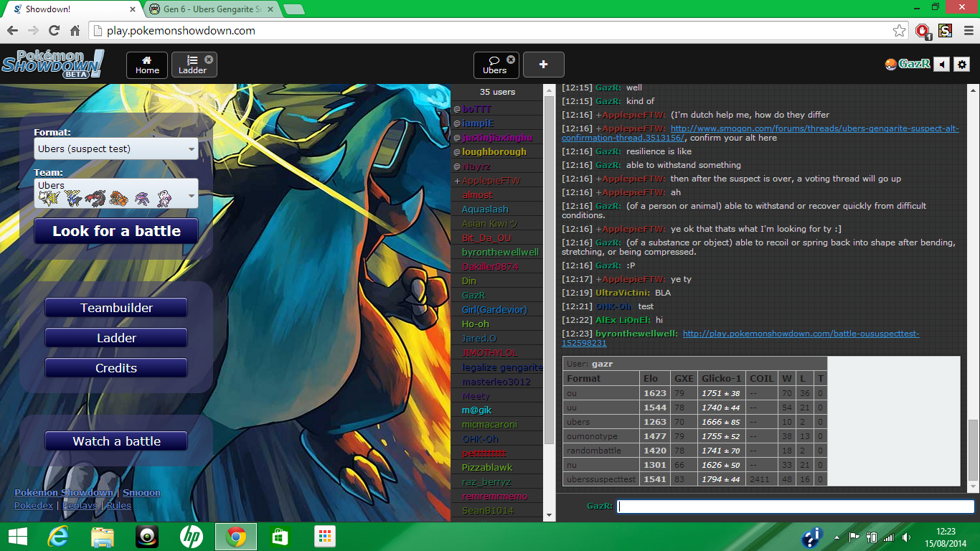Open the Smogon footer link

[141, 493]
